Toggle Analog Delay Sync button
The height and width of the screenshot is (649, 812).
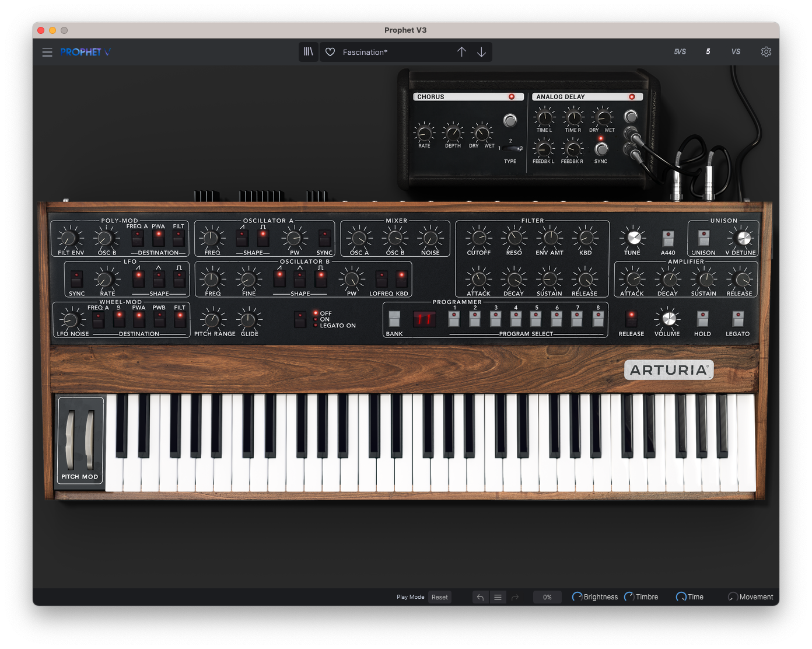click(x=601, y=148)
